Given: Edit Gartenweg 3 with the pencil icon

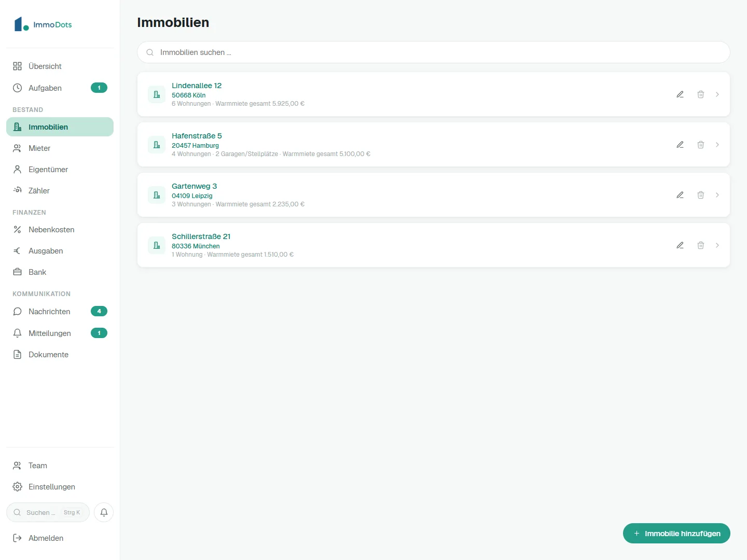Looking at the screenshot, I should 680,195.
